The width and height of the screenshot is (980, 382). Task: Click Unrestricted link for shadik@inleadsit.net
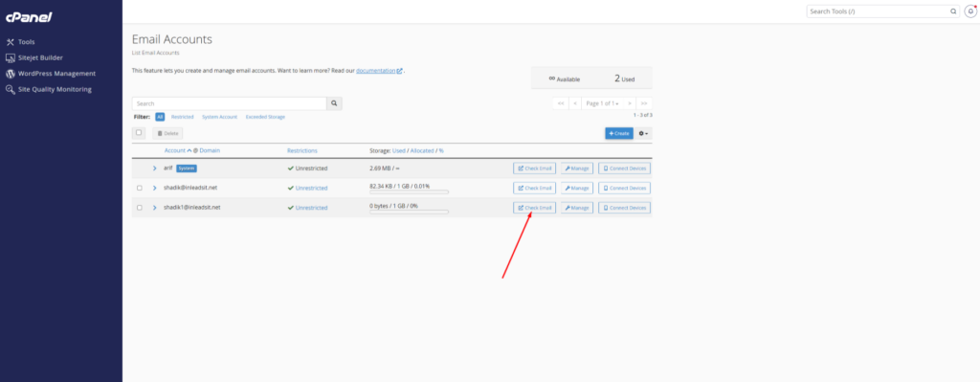click(311, 188)
